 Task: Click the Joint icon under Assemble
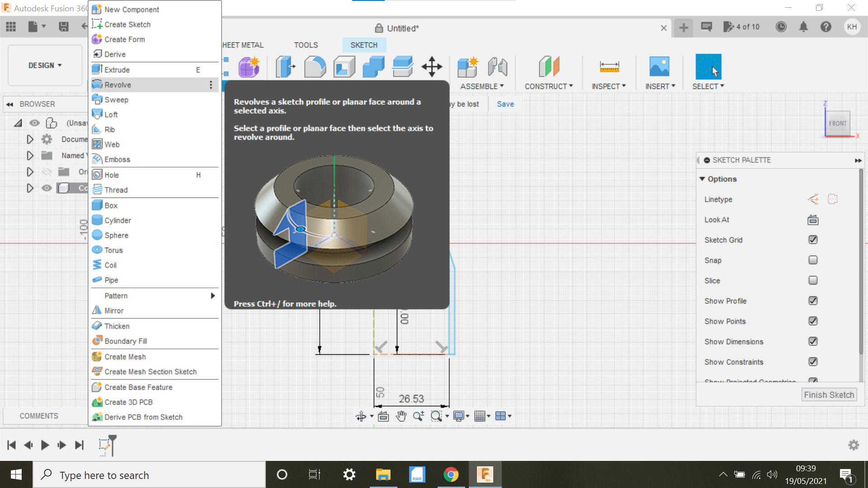(x=497, y=66)
